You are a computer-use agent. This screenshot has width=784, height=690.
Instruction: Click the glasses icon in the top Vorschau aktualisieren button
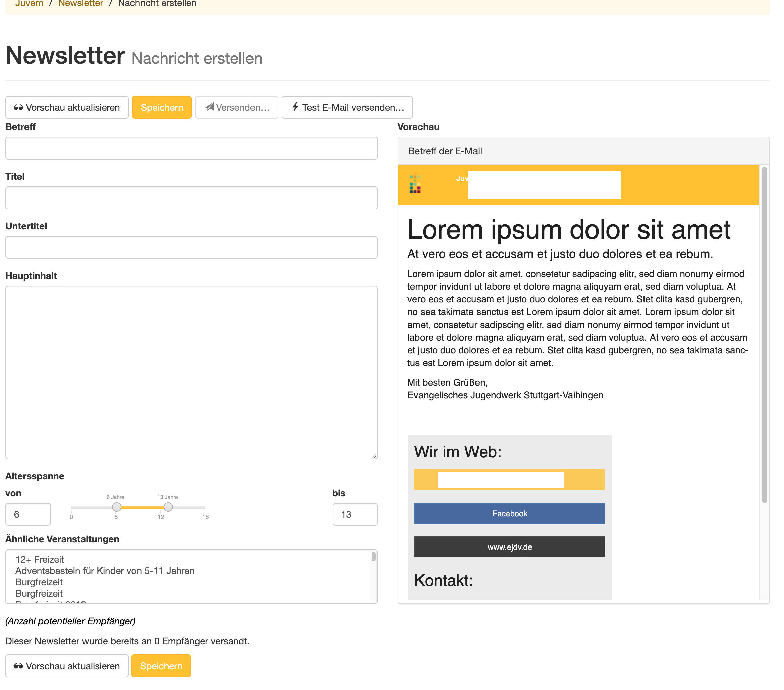(18, 107)
